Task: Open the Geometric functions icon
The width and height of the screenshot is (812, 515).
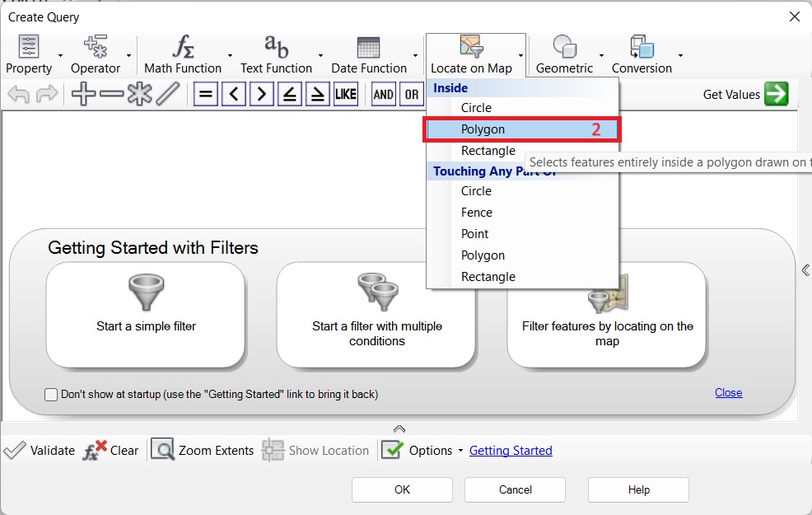Action: pos(563,47)
